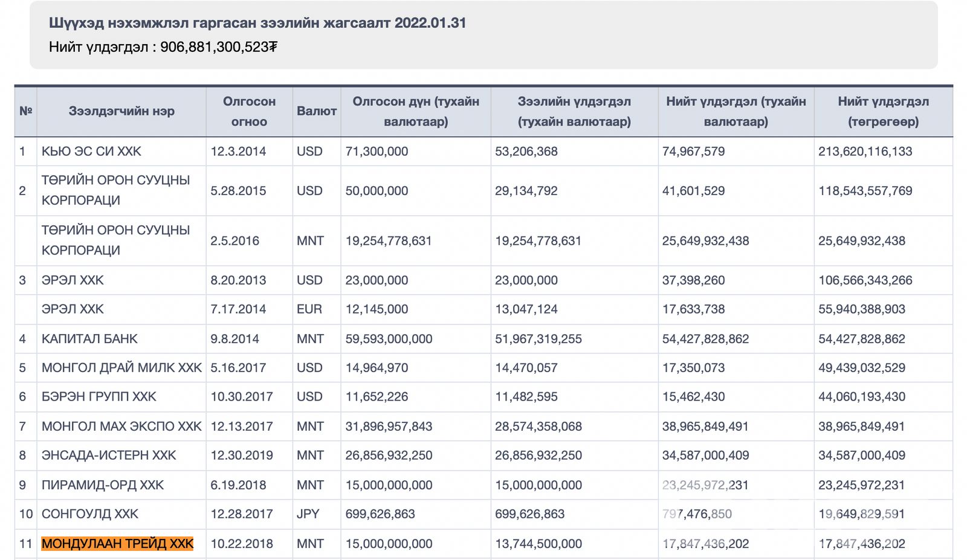The image size is (967, 560).
Task: Select МОНГОЛ ДРАЙ МИЛК ХХК cell
Action: (121, 368)
